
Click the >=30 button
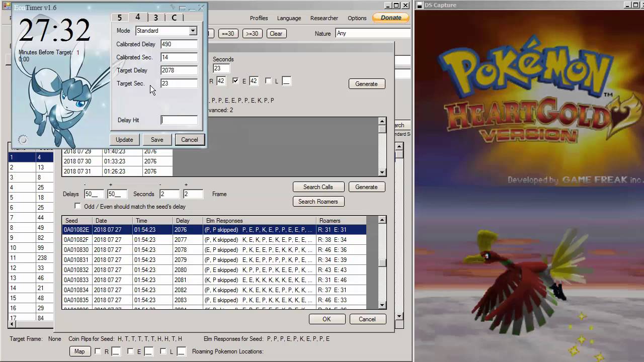(251, 34)
